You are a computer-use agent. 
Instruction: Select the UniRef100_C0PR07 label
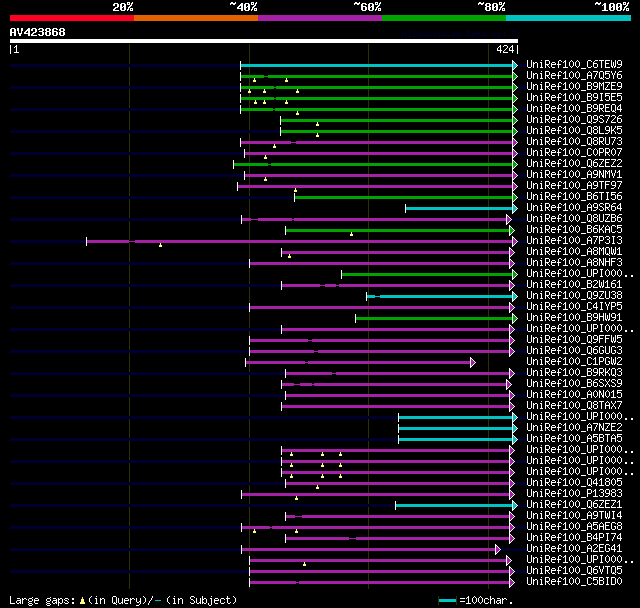click(574, 153)
